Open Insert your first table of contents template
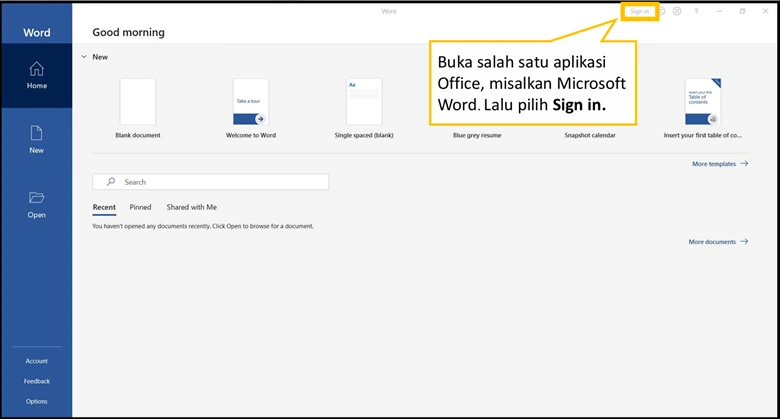The width and height of the screenshot is (780, 419). [702, 108]
